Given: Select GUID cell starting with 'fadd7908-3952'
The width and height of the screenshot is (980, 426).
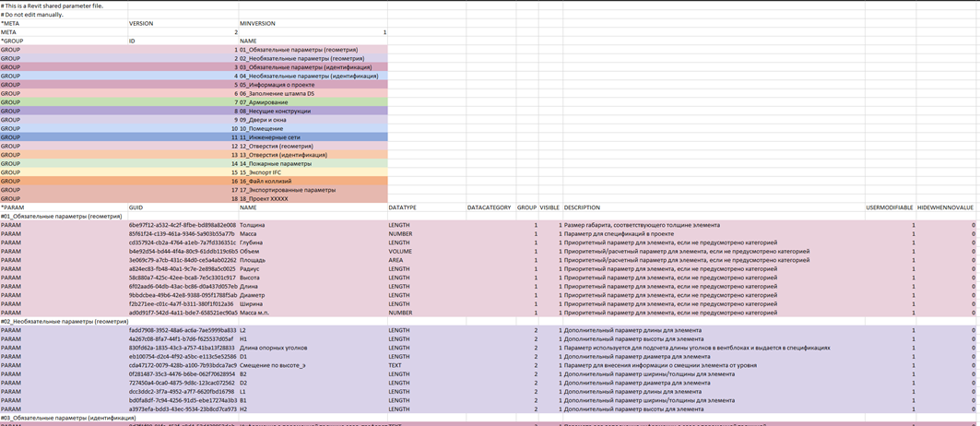Looking at the screenshot, I should [183, 330].
